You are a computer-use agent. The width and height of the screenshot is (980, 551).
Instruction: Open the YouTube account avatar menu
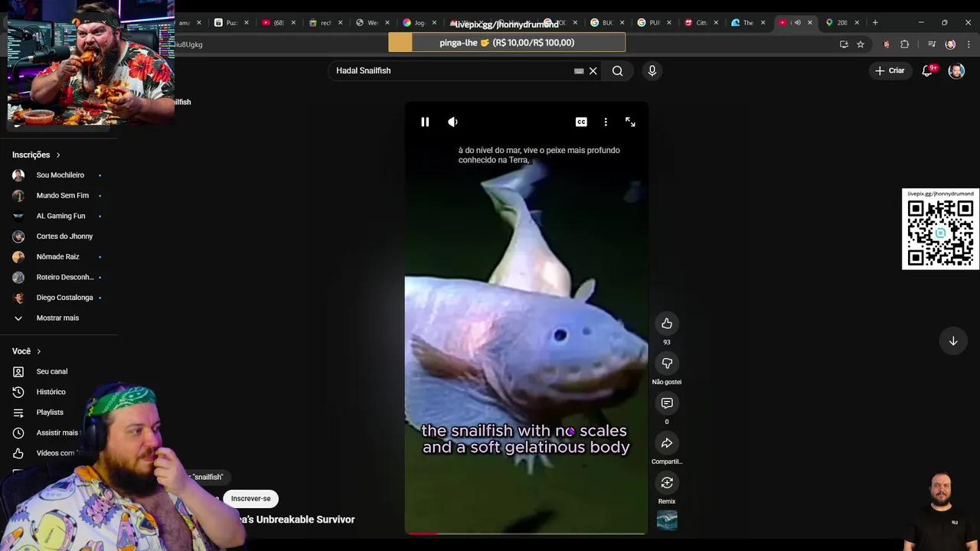[956, 71]
